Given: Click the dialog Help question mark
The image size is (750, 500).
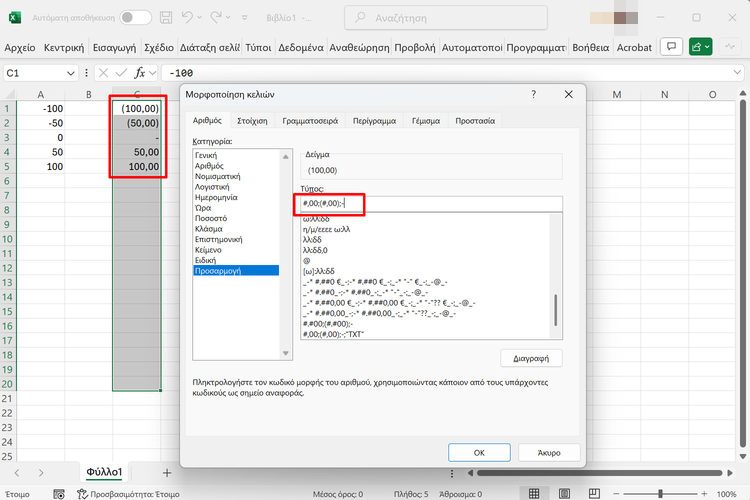Looking at the screenshot, I should [534, 94].
